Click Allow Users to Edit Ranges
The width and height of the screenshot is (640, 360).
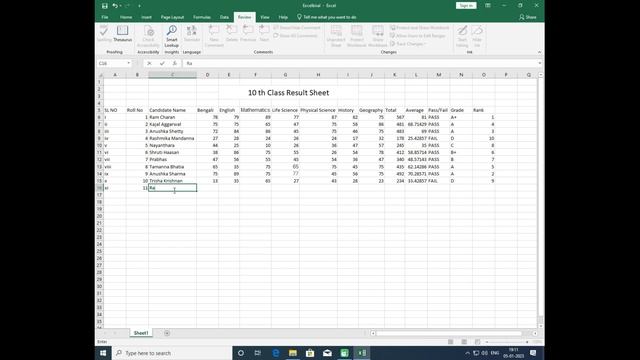418,36
